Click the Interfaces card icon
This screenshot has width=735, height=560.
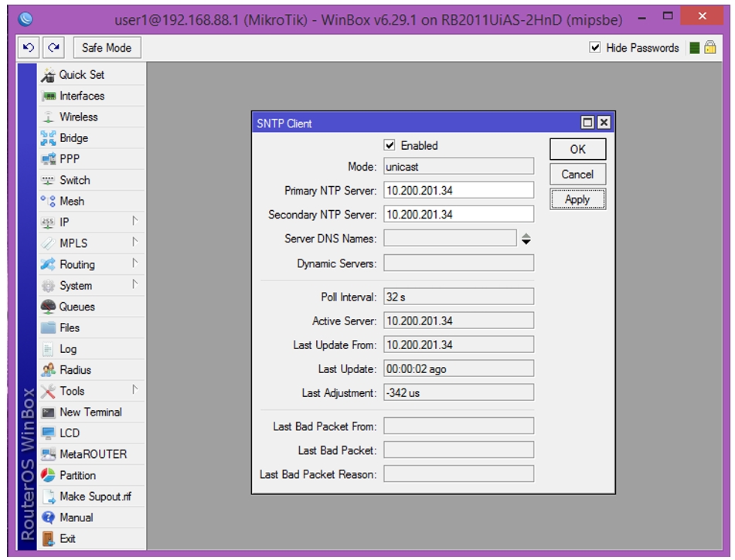(x=48, y=96)
